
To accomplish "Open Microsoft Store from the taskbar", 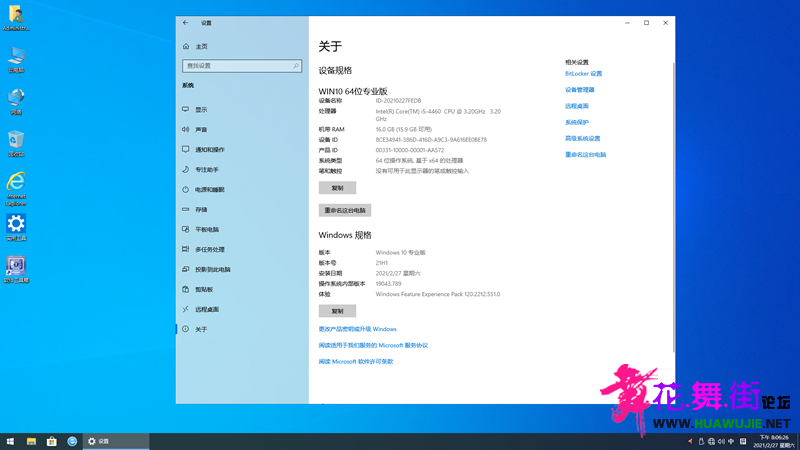I will [52, 441].
